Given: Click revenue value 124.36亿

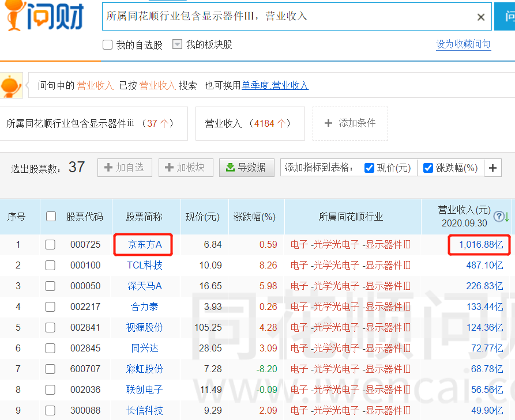Looking at the screenshot, I should (485, 327).
